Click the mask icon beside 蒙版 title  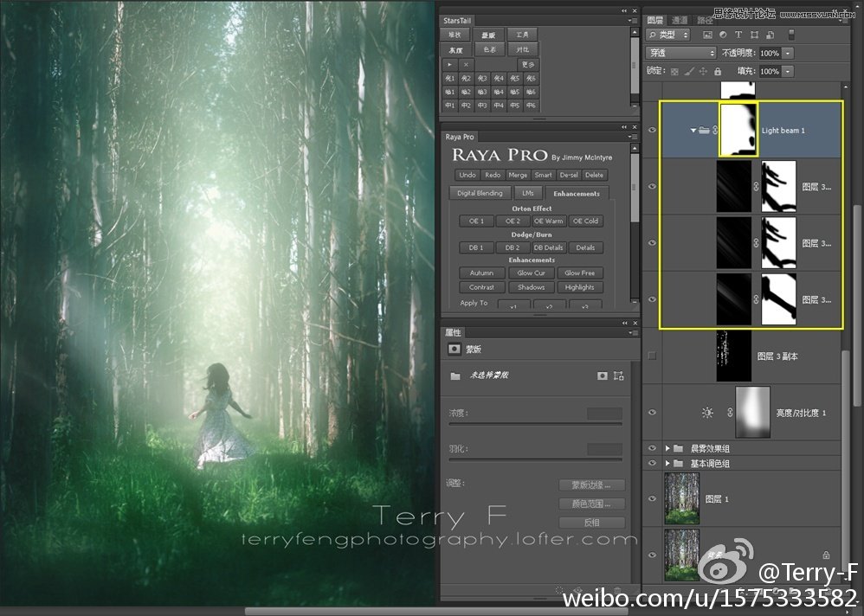[454, 349]
